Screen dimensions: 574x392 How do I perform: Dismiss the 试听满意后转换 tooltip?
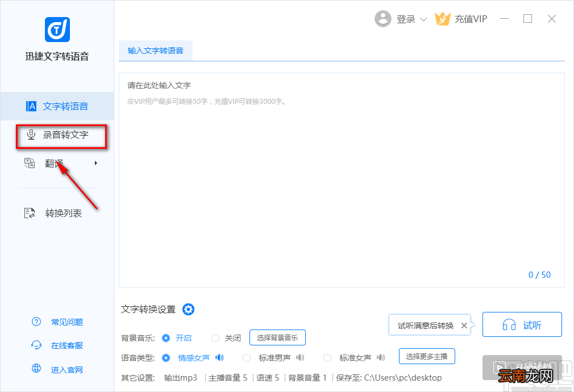click(x=464, y=326)
